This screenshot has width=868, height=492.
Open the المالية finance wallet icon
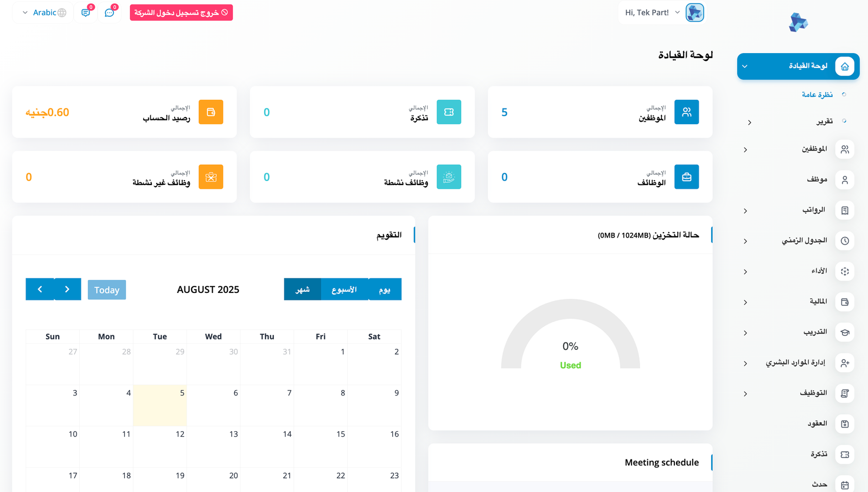[845, 302]
